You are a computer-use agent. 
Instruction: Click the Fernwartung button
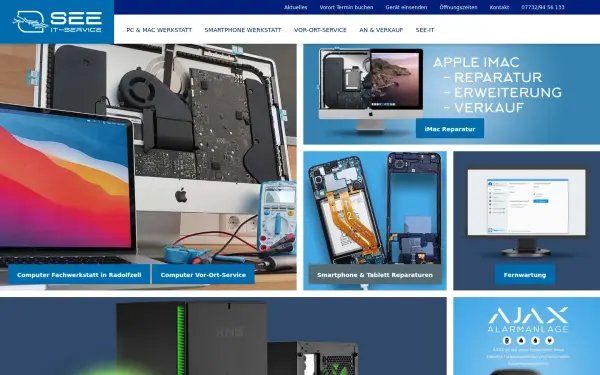(x=525, y=275)
